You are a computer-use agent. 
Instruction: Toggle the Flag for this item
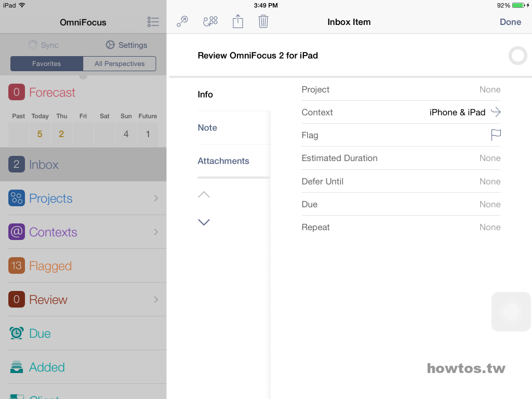coord(496,135)
